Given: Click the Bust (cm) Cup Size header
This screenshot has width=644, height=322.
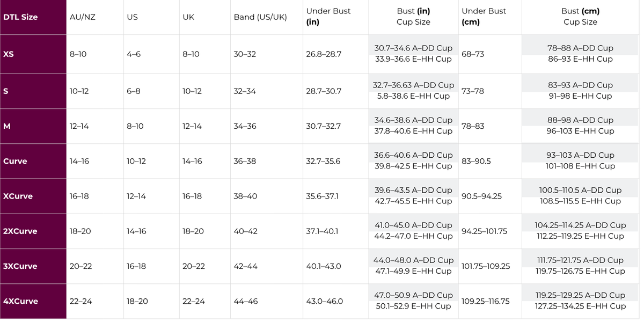Looking at the screenshot, I should click(x=580, y=17).
